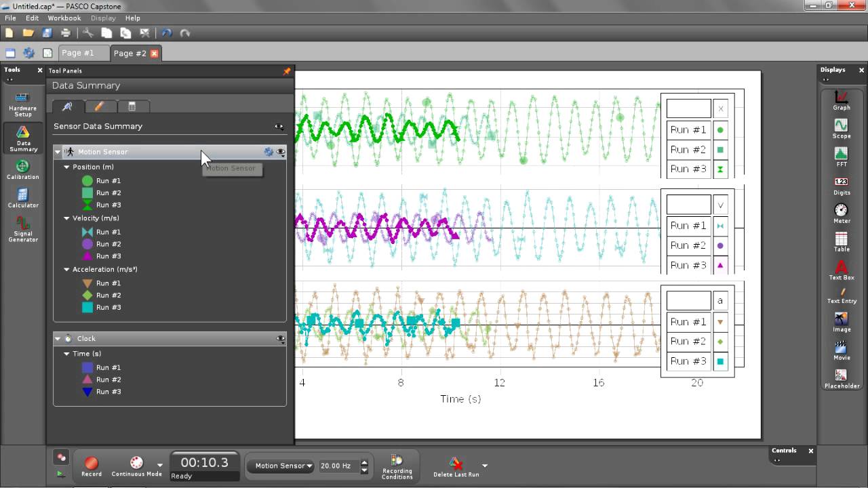Screen dimensions: 868x488
Task: Collapse the Motion Sensor section
Action: 58,152
